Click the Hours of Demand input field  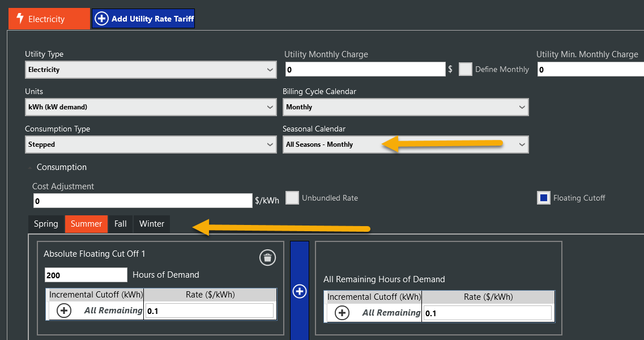(86, 275)
